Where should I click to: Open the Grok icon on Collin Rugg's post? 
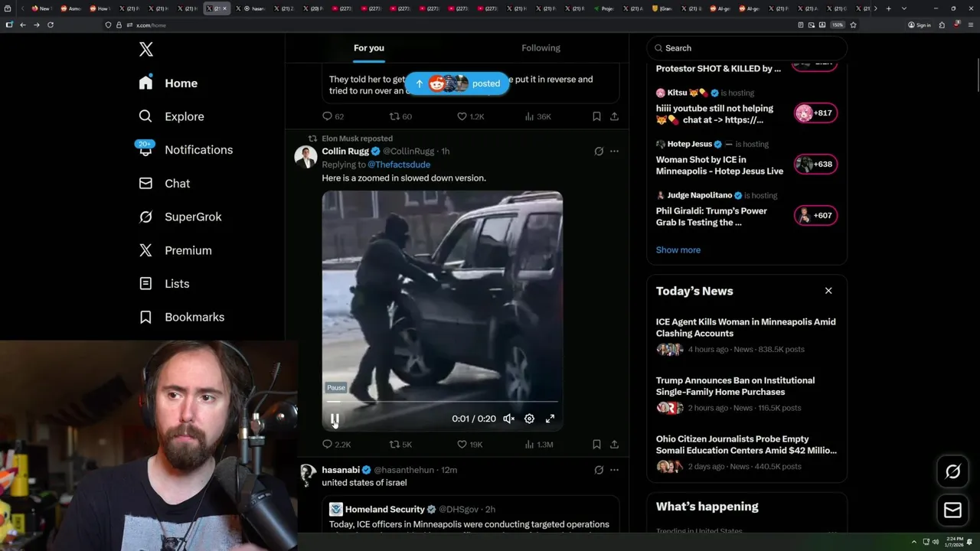[599, 152]
